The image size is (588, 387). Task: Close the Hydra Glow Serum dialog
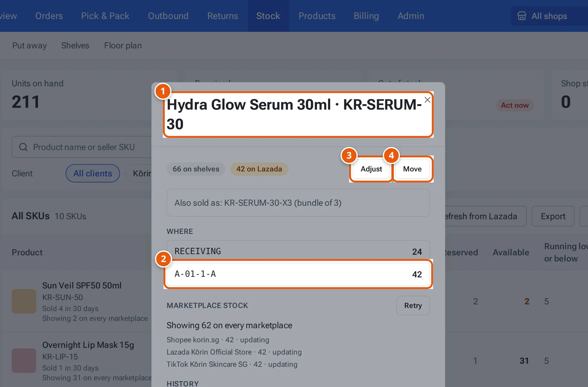428,100
